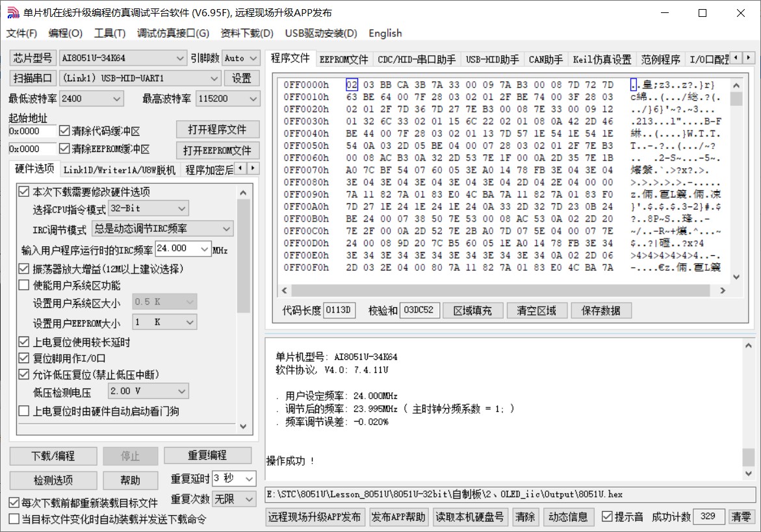Click 远程现场升级APP发布 button
The width and height of the screenshot is (761, 532).
[x=315, y=517]
